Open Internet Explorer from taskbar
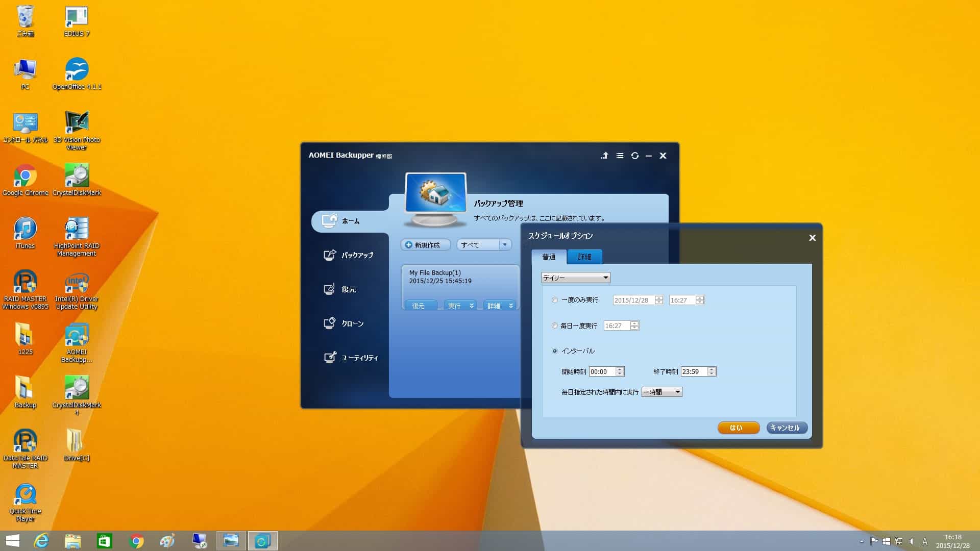This screenshot has height=551, width=980. 41,541
